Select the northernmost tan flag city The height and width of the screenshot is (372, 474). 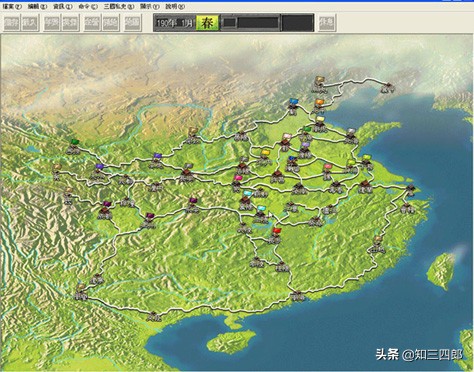tap(319, 85)
